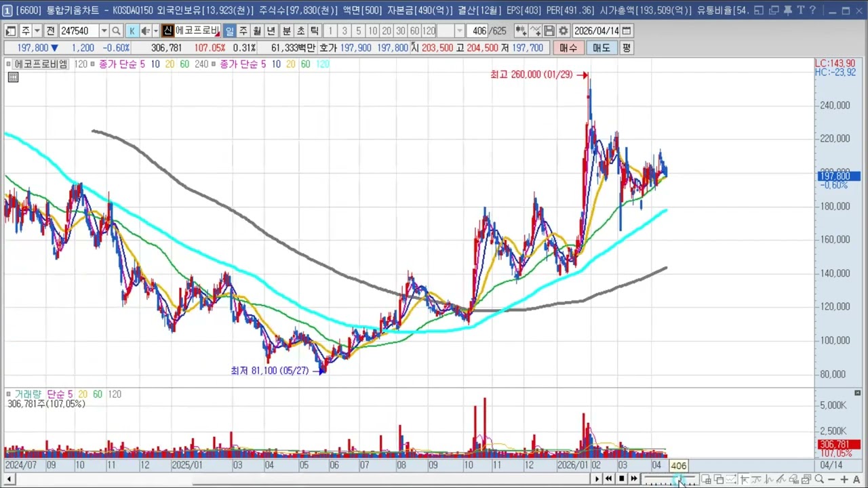Open the screen layout icon beside the 주 dropdown

pos(11,31)
